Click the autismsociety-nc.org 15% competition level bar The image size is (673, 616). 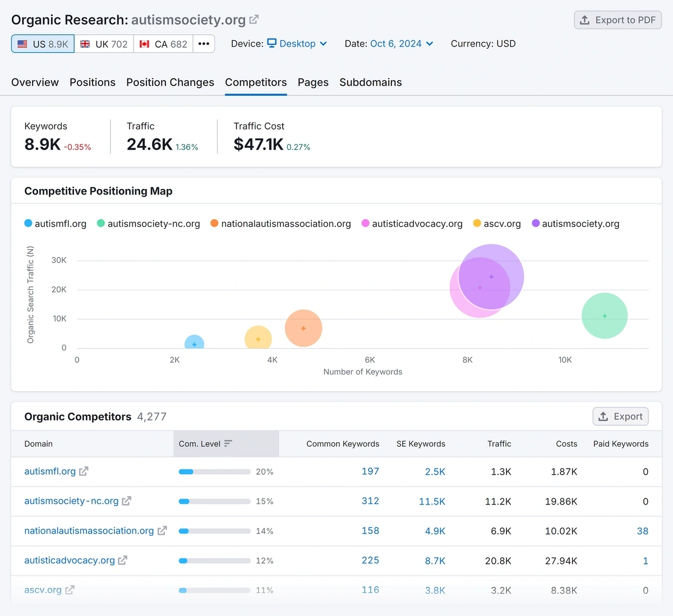(214, 502)
